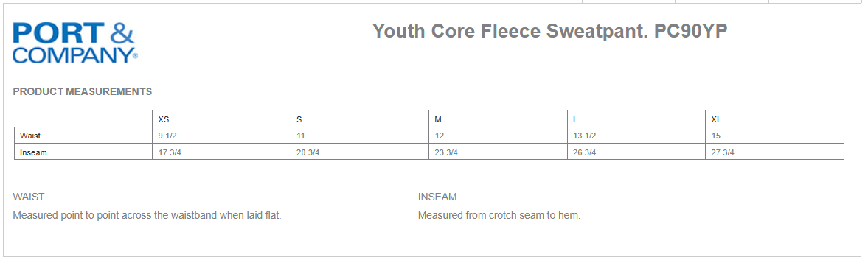This screenshot has width=868, height=271.
Task: Click the M waist value 12
Action: coord(439,136)
